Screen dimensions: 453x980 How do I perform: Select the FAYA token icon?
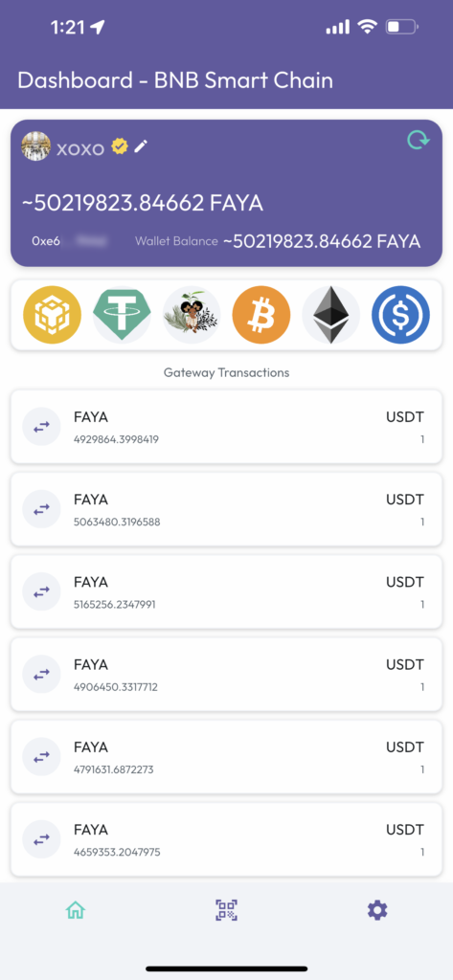tap(192, 315)
